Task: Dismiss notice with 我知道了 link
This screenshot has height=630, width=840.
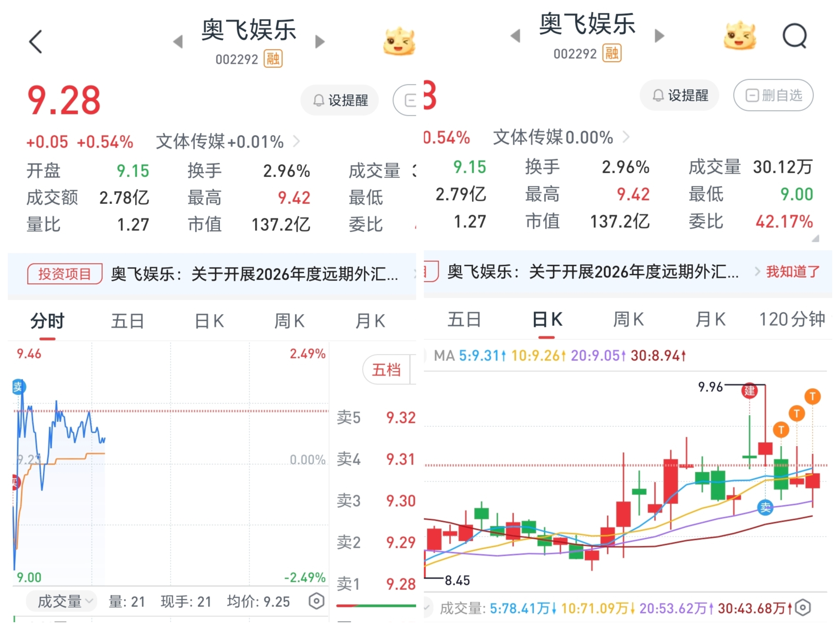Action: [x=792, y=272]
